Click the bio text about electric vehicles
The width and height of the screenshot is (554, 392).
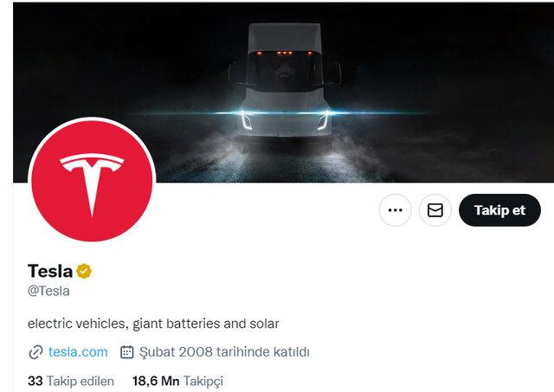(x=153, y=324)
